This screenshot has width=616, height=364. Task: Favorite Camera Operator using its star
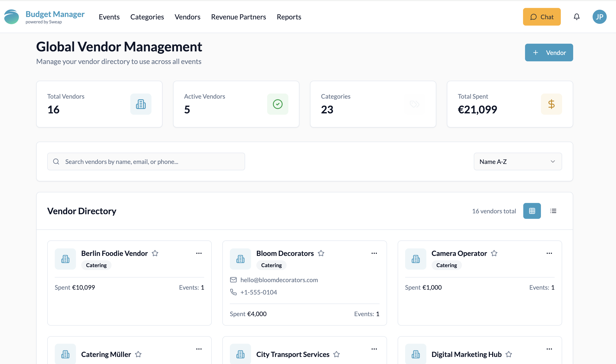coord(494,253)
